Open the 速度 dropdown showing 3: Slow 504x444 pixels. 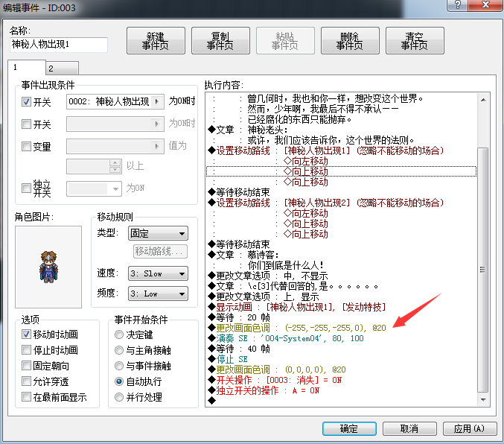[x=158, y=273]
